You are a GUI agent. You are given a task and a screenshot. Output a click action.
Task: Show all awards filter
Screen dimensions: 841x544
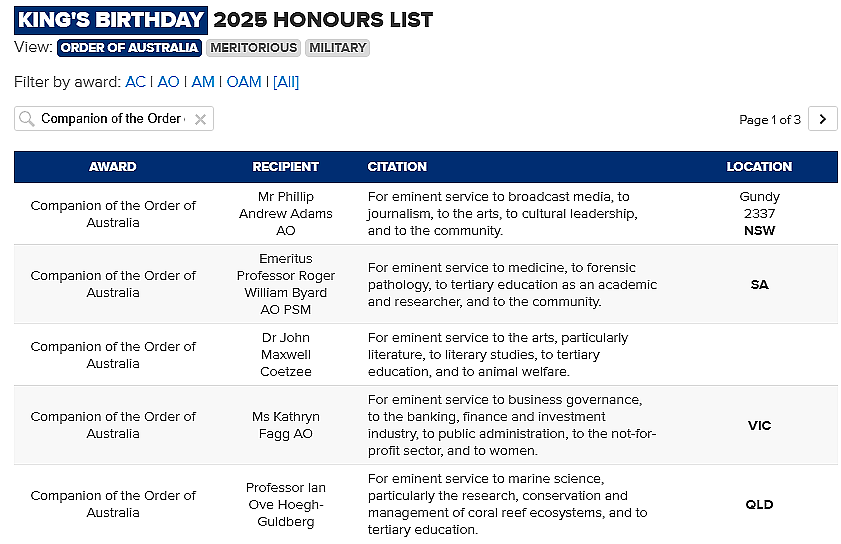[286, 82]
